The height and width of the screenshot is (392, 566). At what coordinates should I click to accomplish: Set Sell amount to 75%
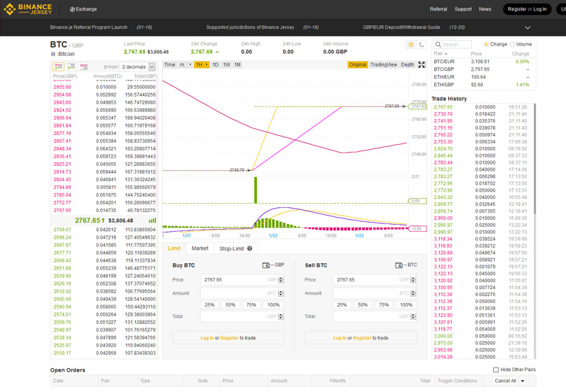click(x=384, y=304)
